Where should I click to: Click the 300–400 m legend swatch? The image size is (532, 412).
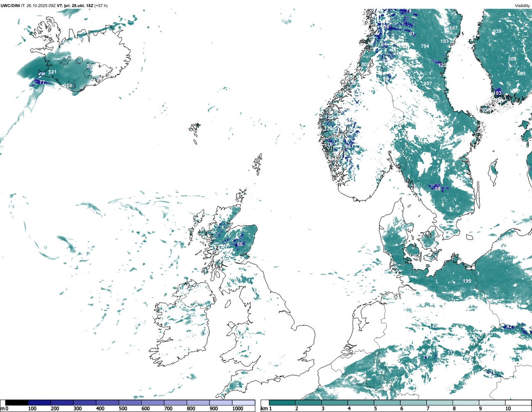pos(85,402)
